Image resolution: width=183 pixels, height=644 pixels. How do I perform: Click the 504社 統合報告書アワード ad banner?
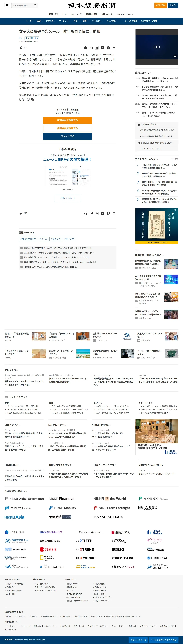[157, 226]
